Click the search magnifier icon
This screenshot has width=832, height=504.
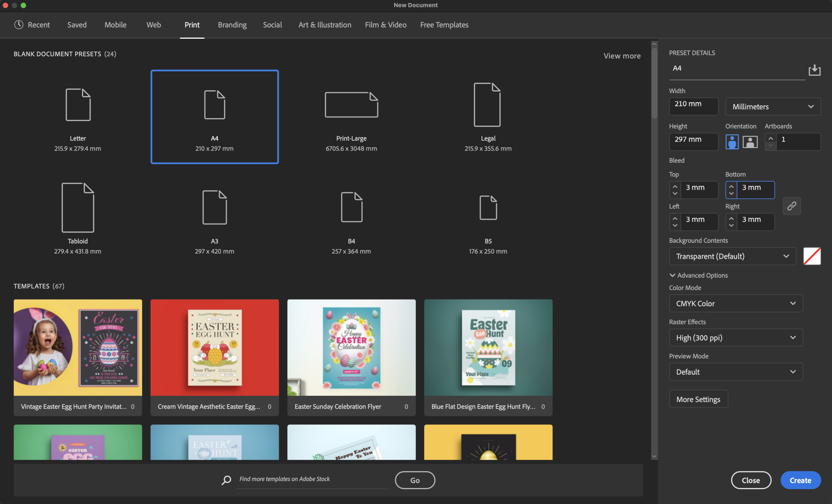pos(226,480)
